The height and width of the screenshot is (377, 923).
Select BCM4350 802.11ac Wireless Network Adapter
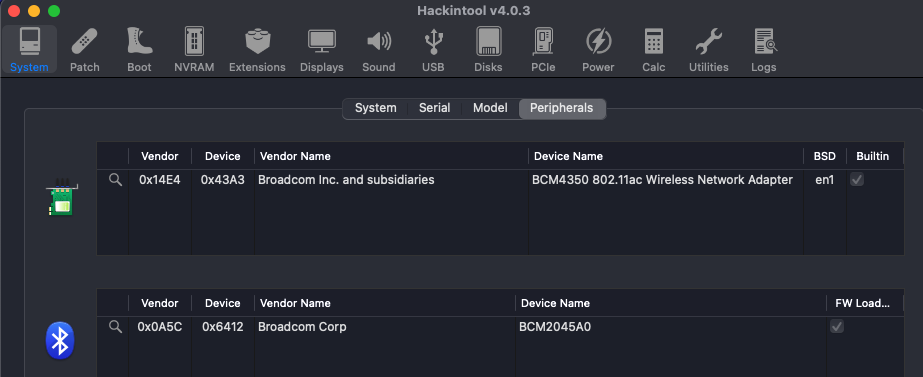point(662,180)
